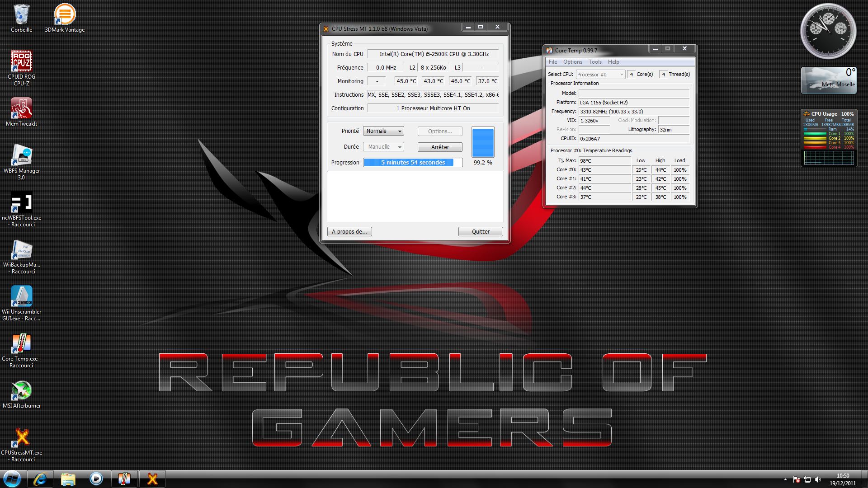
Task: Open the File menu in Core Temp
Action: (x=552, y=62)
